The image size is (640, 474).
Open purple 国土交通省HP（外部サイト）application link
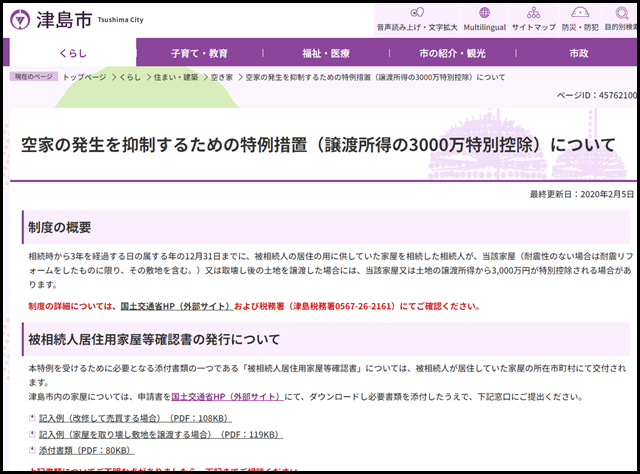coord(227,396)
